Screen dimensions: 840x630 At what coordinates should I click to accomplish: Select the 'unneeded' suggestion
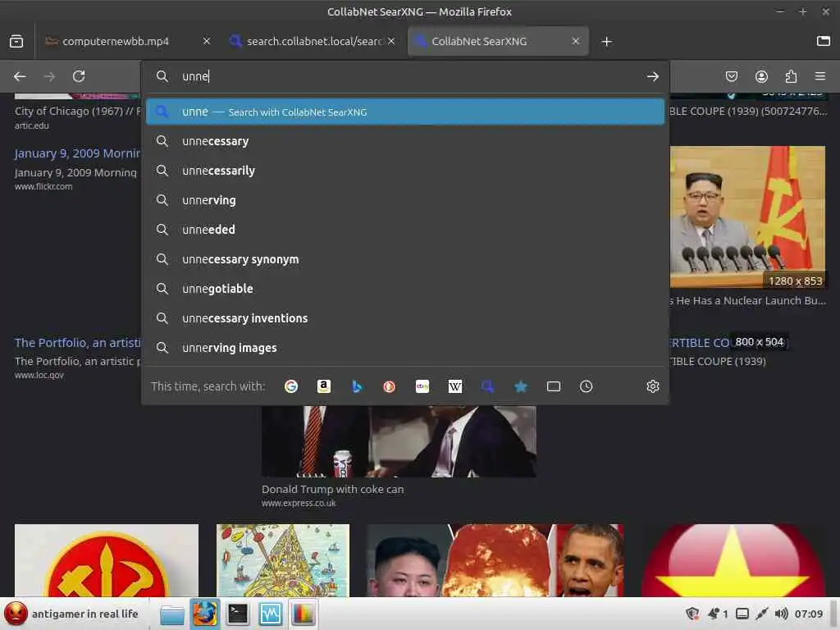pyautogui.click(x=405, y=230)
